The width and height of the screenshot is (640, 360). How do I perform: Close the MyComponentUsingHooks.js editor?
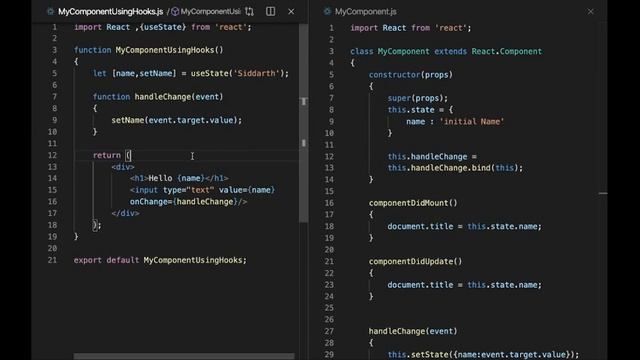[291, 11]
